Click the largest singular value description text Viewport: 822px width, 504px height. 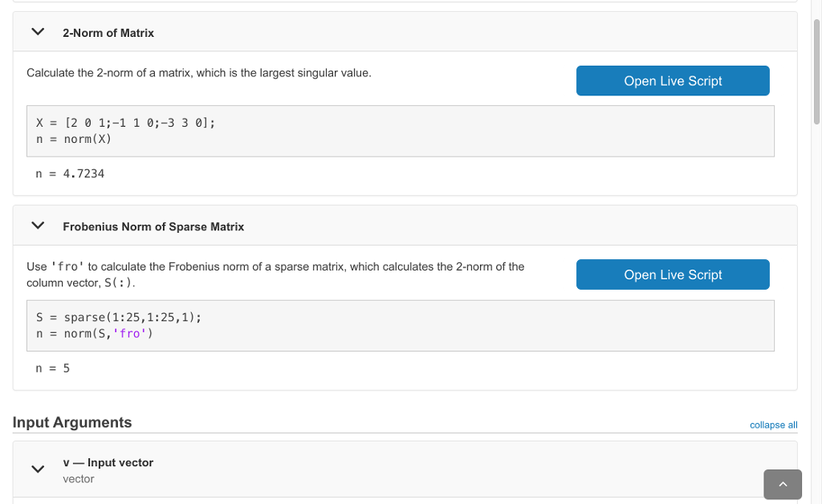click(x=199, y=73)
